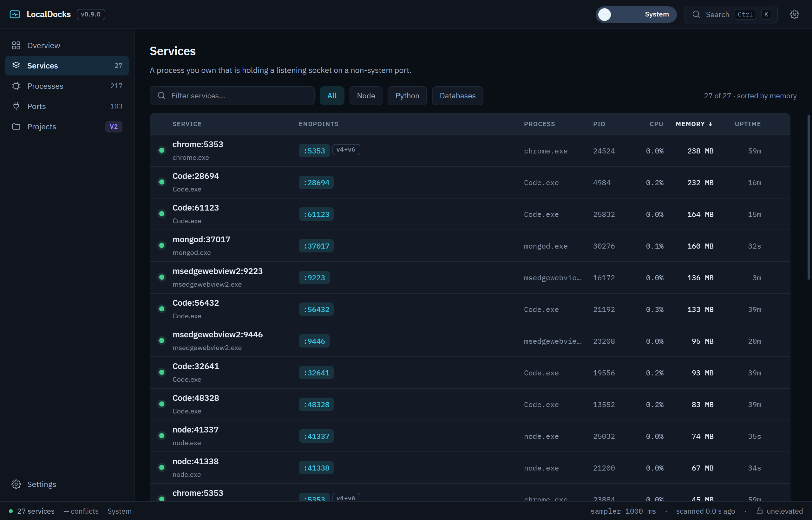Click status dot of node:41337
The image size is (812, 520).
pyautogui.click(x=162, y=436)
